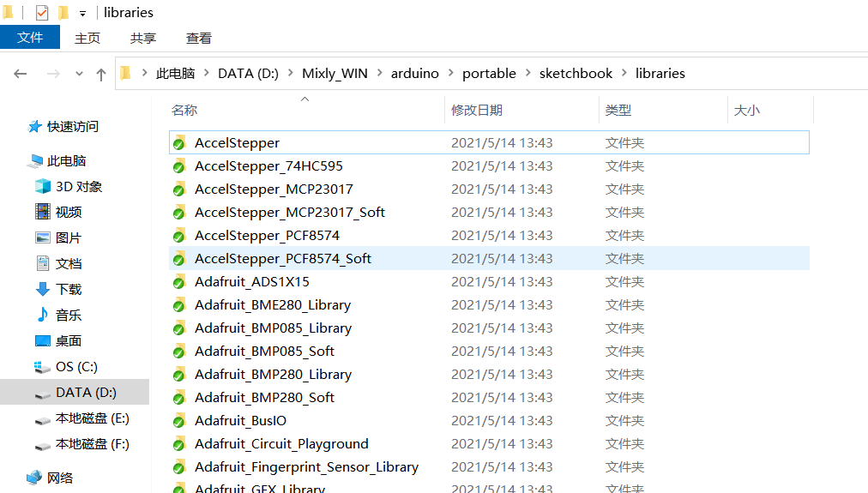Sort by the 名称 column header
The width and height of the screenshot is (868, 493).
coord(184,110)
